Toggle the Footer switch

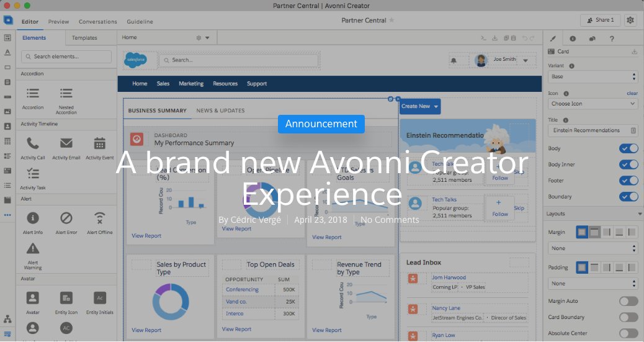(x=628, y=181)
